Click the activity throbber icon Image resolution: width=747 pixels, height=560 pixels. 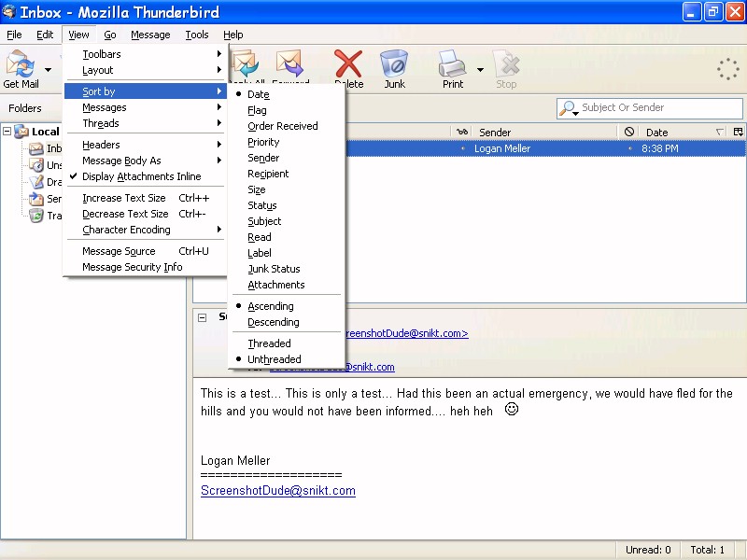728,69
